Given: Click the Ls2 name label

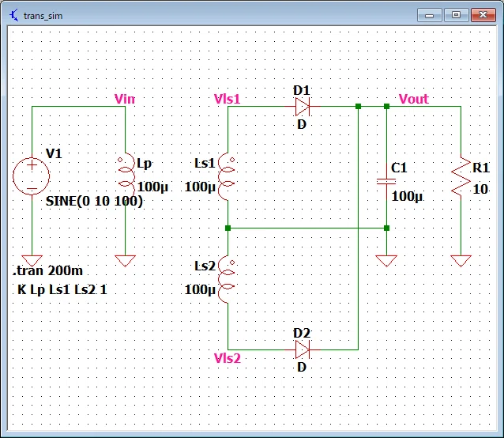Looking at the screenshot, I should tap(205, 266).
